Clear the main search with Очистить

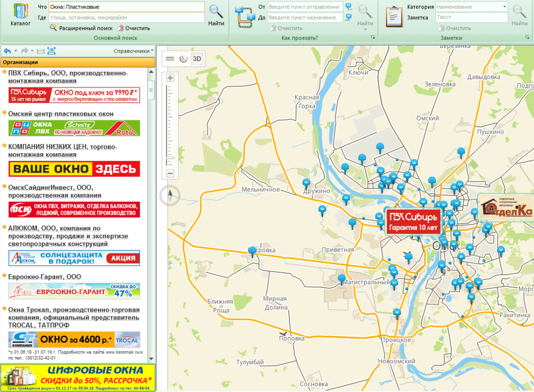(133, 28)
